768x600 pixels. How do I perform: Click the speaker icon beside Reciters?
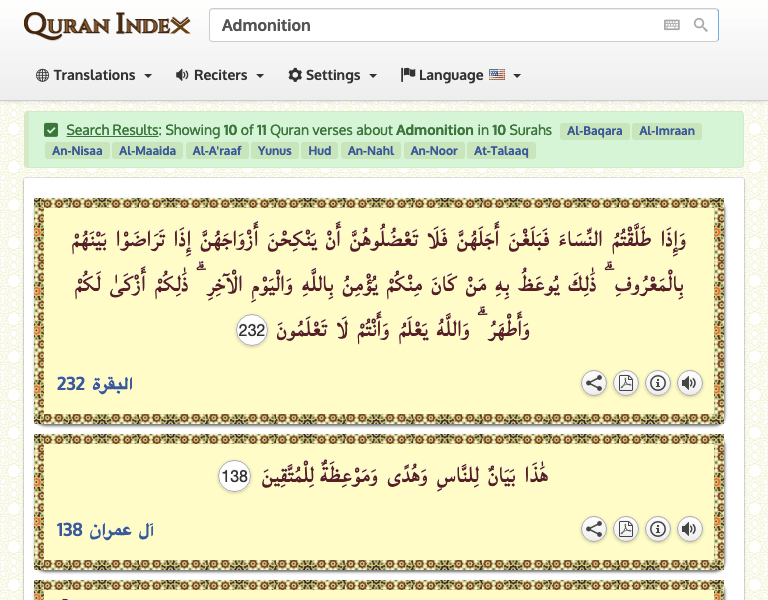click(182, 75)
